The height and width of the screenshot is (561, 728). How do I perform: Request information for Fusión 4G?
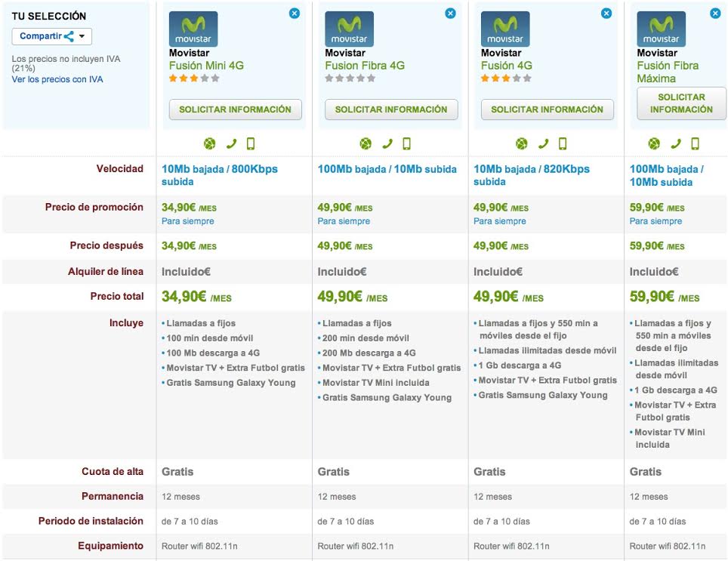coord(548,109)
